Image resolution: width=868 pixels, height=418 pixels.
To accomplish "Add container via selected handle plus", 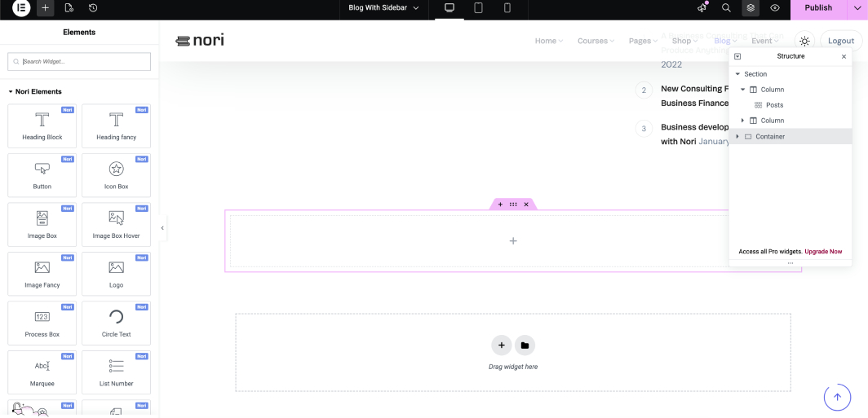I will point(500,205).
